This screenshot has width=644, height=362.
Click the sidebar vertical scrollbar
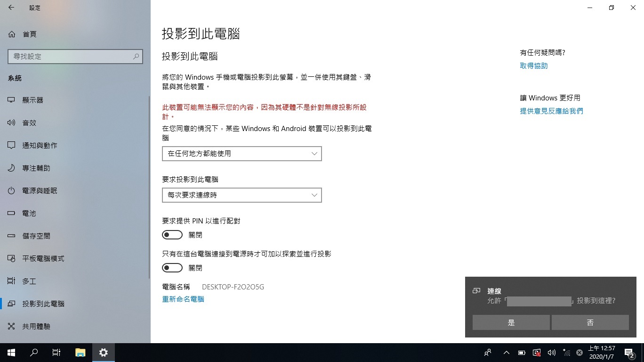coord(149,187)
